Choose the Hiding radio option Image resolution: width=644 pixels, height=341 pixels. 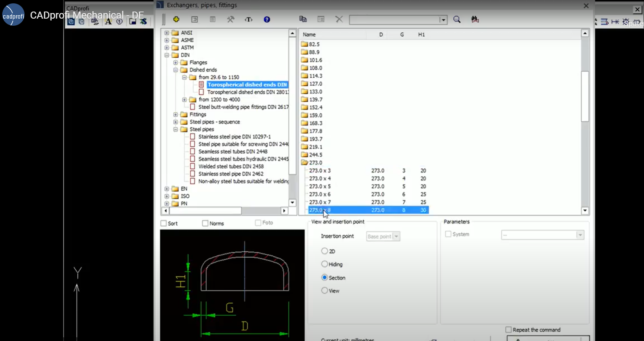point(325,264)
